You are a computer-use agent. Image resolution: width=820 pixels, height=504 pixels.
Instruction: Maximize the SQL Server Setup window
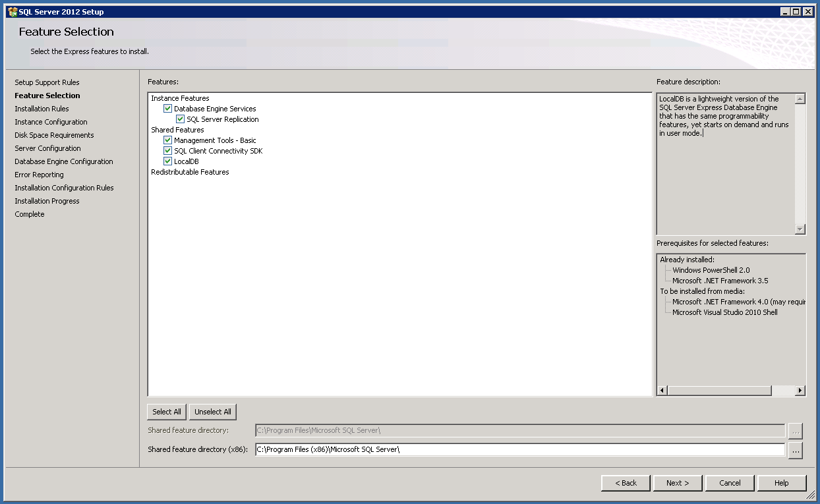[796, 12]
